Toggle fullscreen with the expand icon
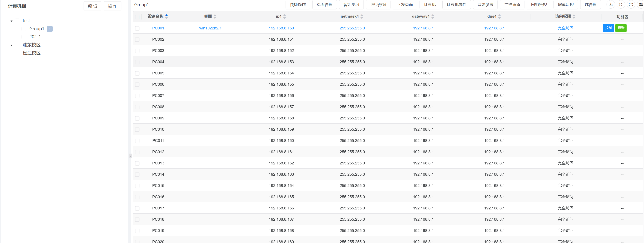 tap(631, 4)
